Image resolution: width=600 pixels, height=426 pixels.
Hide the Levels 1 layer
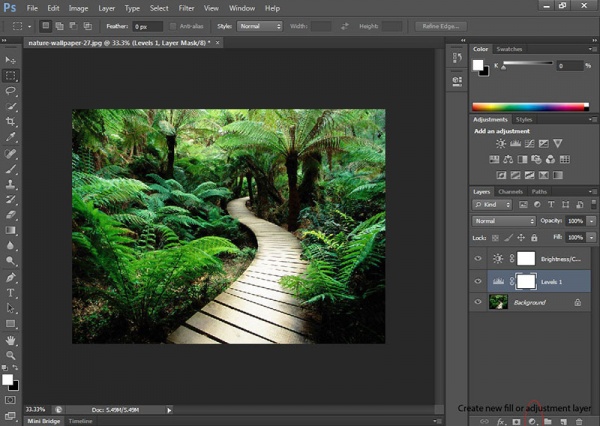478,280
